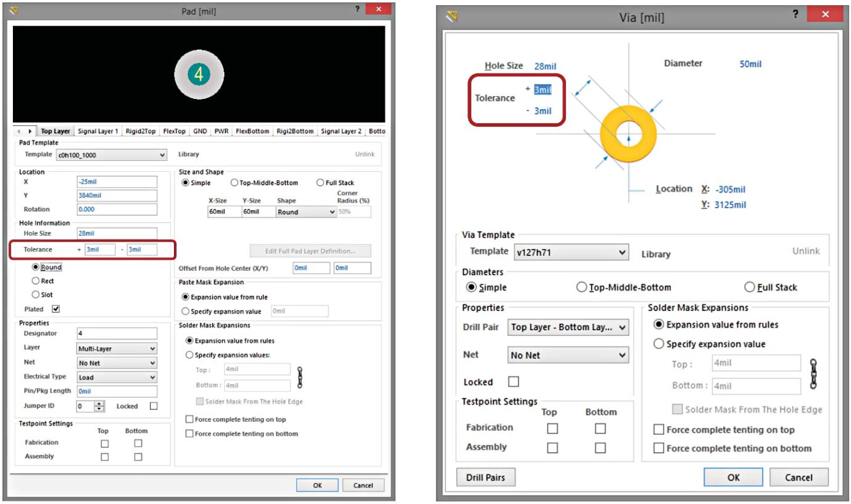The height and width of the screenshot is (504, 851).
Task: Click the Pad dialog title bar app icon
Action: 14,10
